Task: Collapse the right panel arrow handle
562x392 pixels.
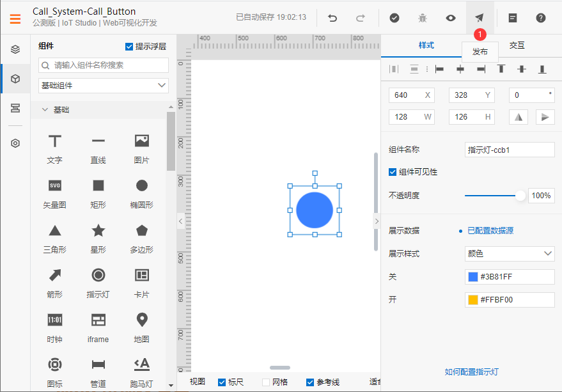Action: click(x=377, y=221)
